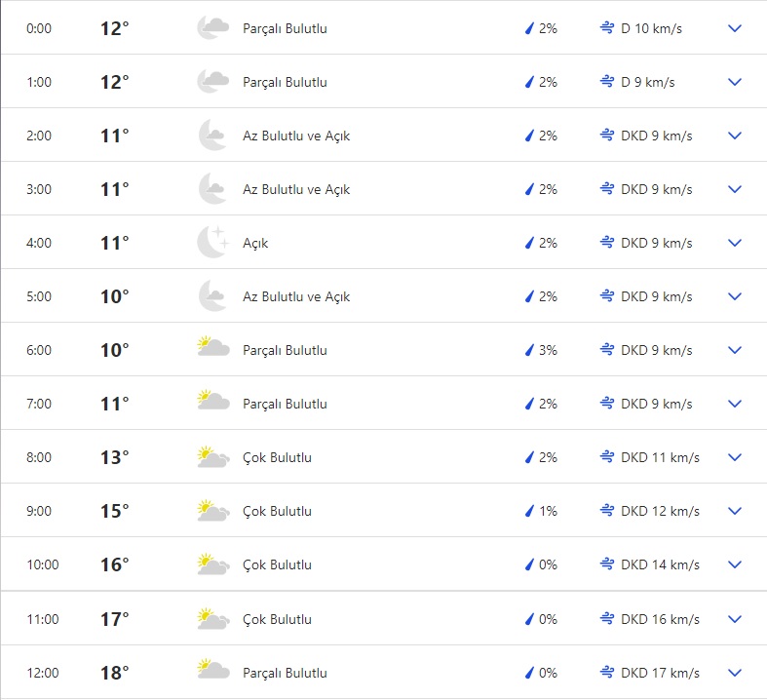Screen dimensions: 767x700
Task: Expand the 7:00 forecast row chevron
Action: [735, 404]
